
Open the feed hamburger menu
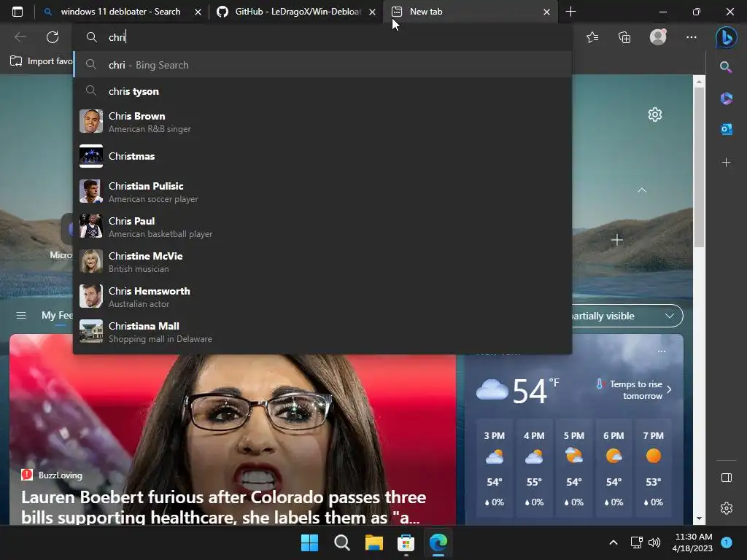21,315
